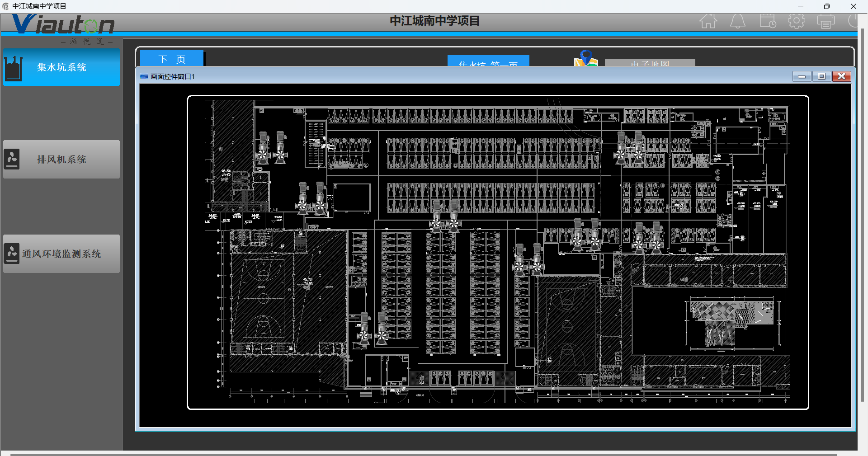Click the map pin icon beside 电子地图
This screenshot has height=456, width=868.
point(586,58)
